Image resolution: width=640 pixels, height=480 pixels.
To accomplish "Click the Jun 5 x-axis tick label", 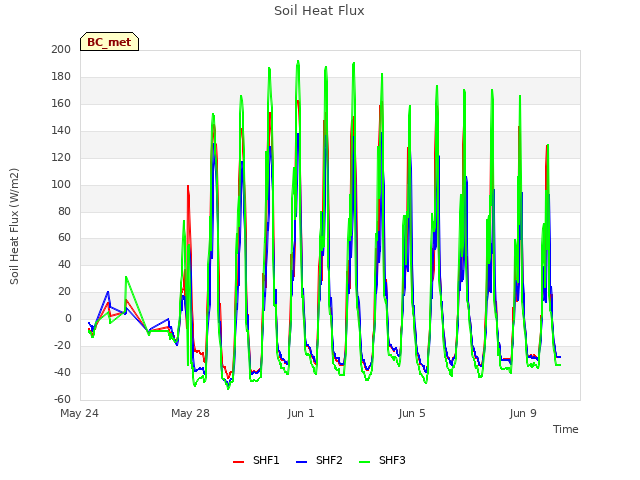I will (412, 413).
